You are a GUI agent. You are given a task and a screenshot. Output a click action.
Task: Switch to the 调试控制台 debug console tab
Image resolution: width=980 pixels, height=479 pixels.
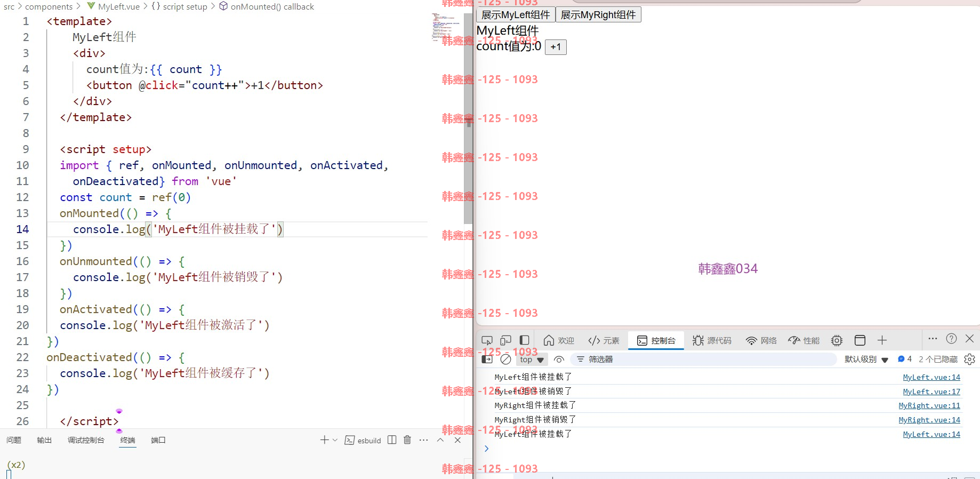(x=86, y=440)
